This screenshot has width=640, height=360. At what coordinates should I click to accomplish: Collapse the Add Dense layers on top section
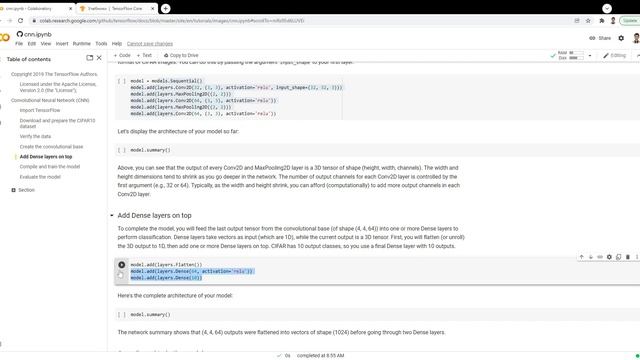click(111, 216)
